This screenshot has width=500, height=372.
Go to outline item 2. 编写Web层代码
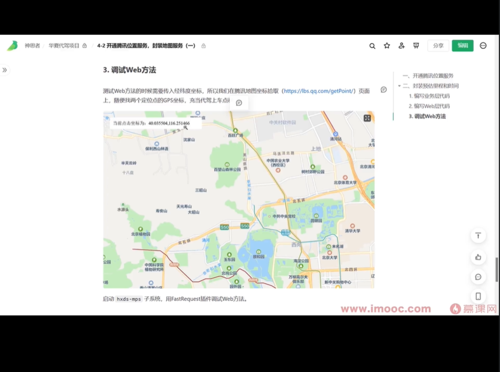click(x=429, y=106)
